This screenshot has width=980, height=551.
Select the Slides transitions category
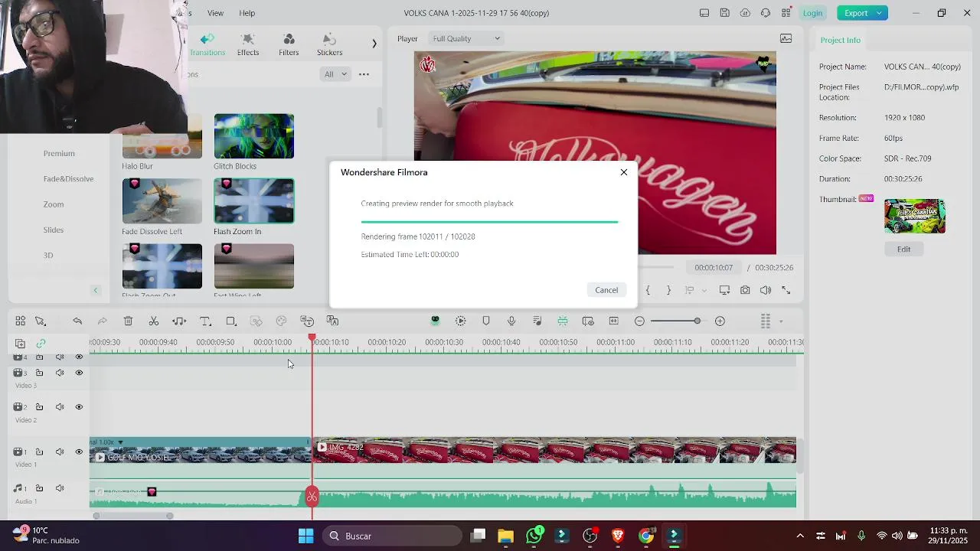pos(54,230)
